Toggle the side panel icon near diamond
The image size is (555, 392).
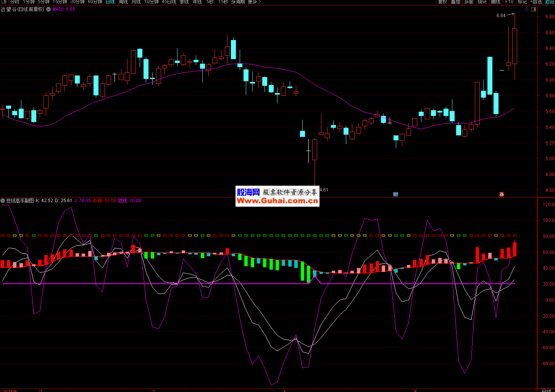click(534, 10)
